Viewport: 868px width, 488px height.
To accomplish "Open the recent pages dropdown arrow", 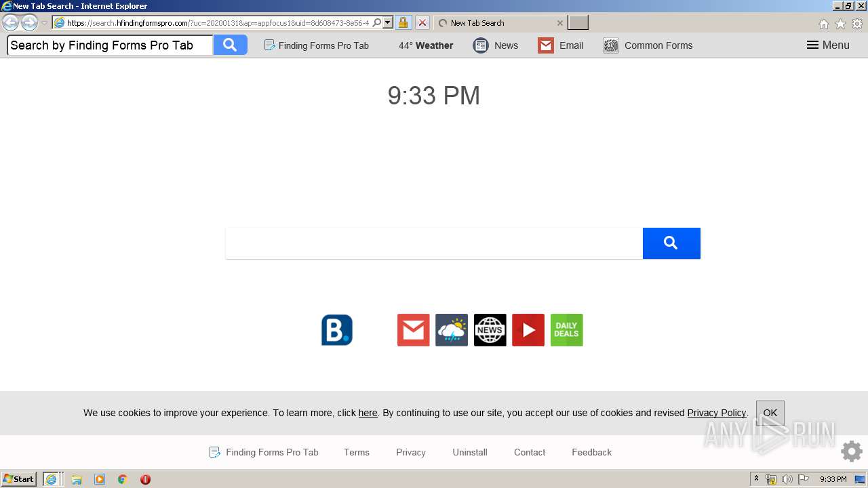I will click(x=44, y=23).
